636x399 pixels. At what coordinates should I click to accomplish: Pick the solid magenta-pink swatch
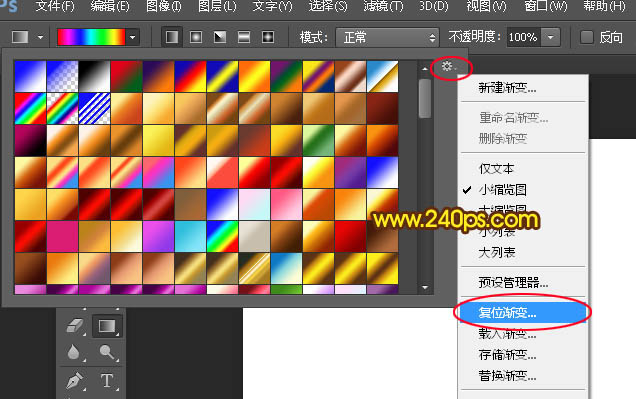[x=62, y=236]
